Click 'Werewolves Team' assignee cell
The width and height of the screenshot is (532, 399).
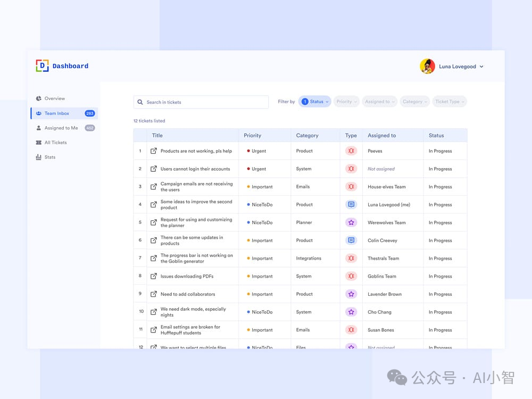click(x=386, y=222)
